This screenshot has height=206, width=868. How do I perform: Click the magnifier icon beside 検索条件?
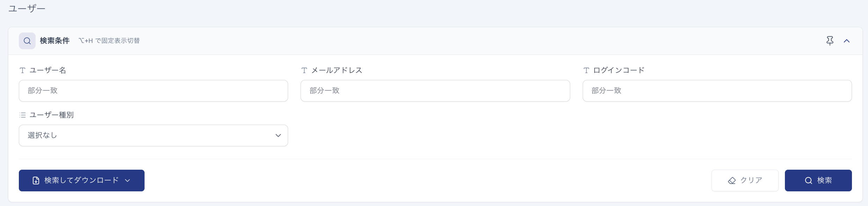pos(27,41)
